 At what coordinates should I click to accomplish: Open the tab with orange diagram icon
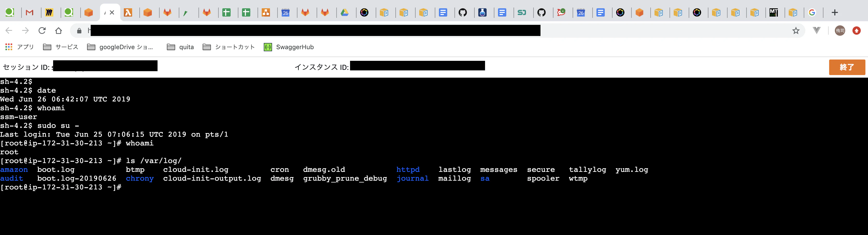(266, 13)
